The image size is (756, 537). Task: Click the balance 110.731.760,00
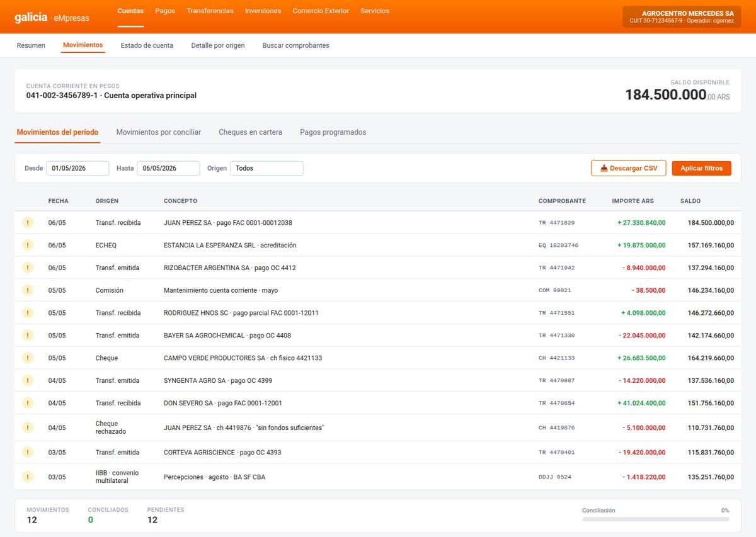(x=711, y=427)
